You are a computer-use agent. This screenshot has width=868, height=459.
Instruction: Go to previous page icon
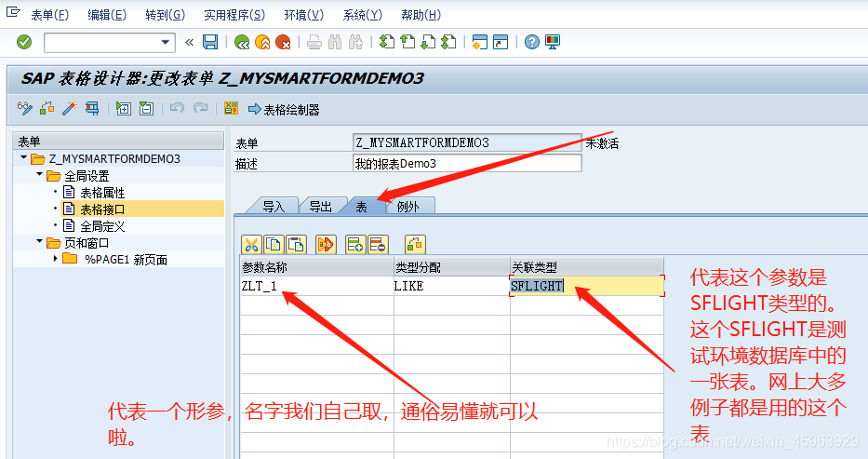tap(407, 42)
